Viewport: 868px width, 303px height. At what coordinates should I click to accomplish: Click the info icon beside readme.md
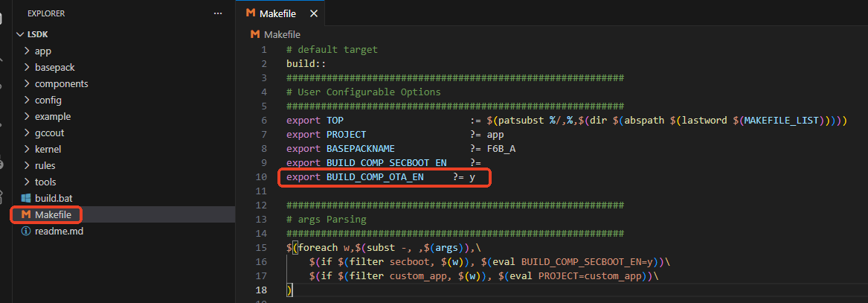click(x=25, y=231)
